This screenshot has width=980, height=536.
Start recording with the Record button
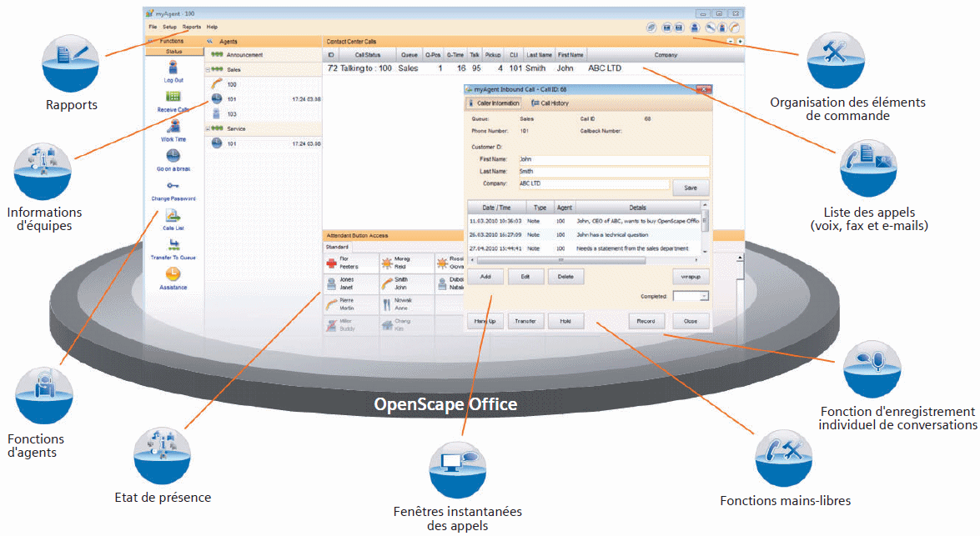pos(646,321)
